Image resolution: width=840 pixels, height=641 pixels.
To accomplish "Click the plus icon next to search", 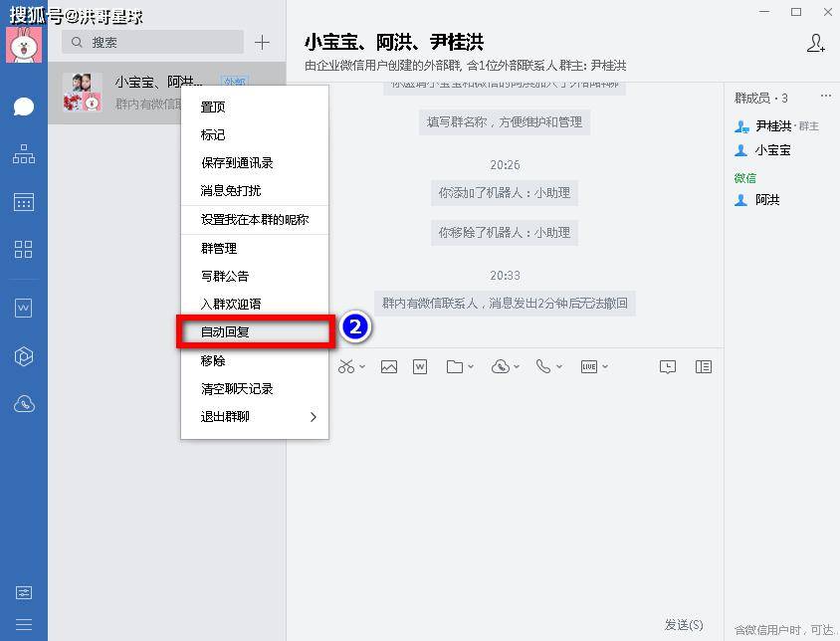I will pyautogui.click(x=262, y=42).
